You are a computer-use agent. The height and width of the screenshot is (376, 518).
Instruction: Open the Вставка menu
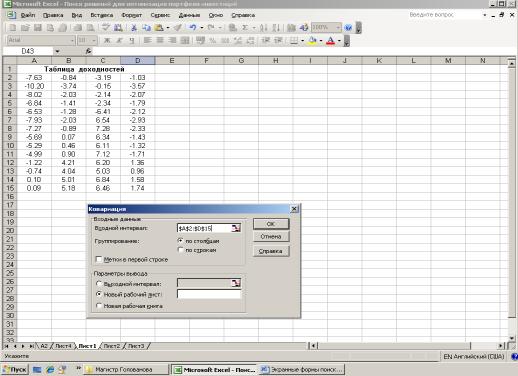point(102,15)
